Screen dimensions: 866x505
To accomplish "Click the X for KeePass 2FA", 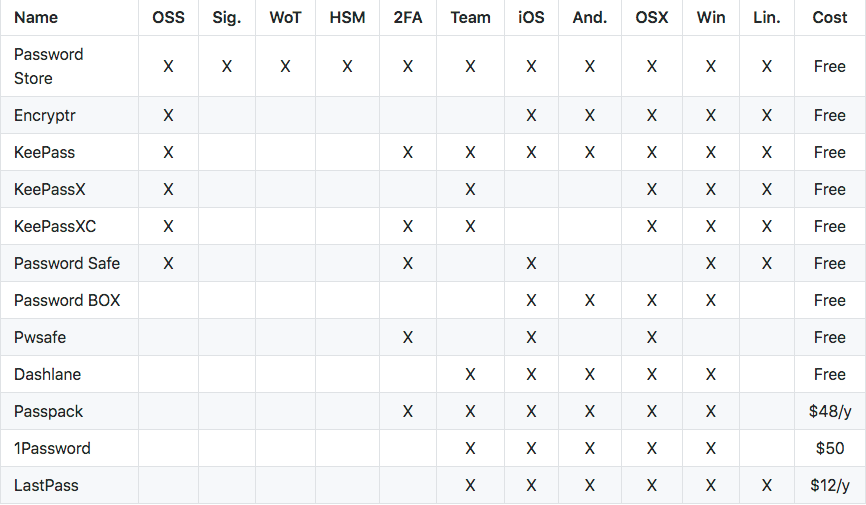I will point(408,152).
